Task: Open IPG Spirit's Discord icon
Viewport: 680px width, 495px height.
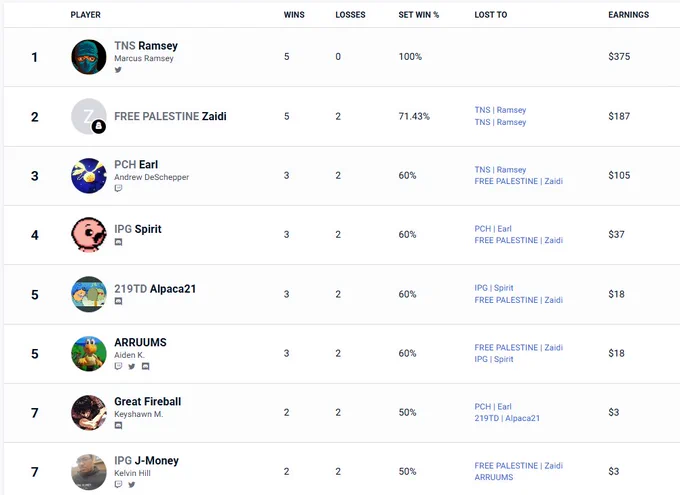Action: pyautogui.click(x=118, y=242)
